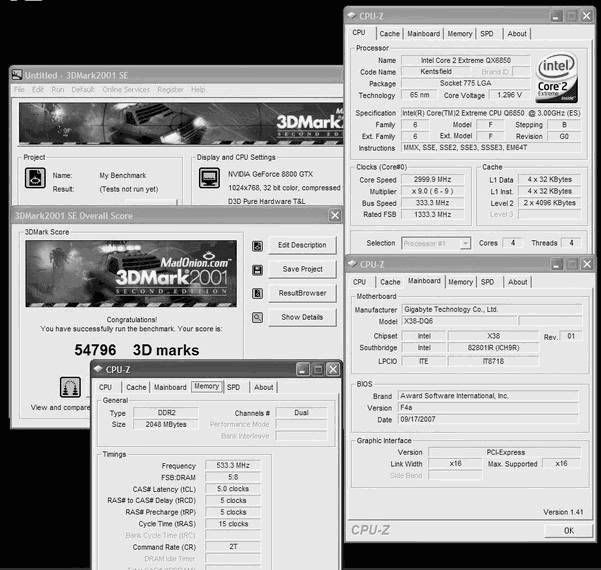
Task: Click the Edit Description button
Action: click(x=302, y=245)
